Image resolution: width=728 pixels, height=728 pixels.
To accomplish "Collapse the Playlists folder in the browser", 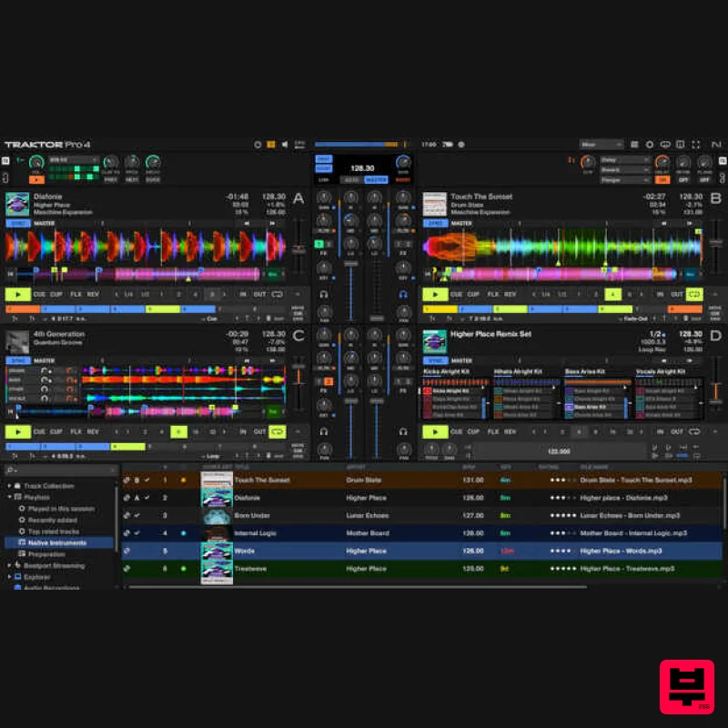I will point(10,496).
